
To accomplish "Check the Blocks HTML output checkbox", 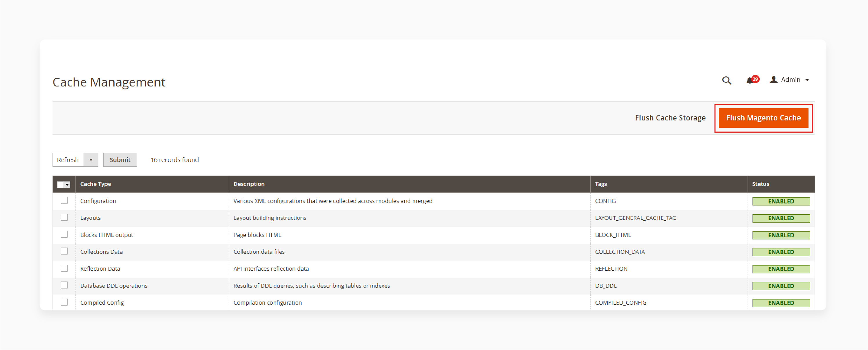I will [x=64, y=234].
